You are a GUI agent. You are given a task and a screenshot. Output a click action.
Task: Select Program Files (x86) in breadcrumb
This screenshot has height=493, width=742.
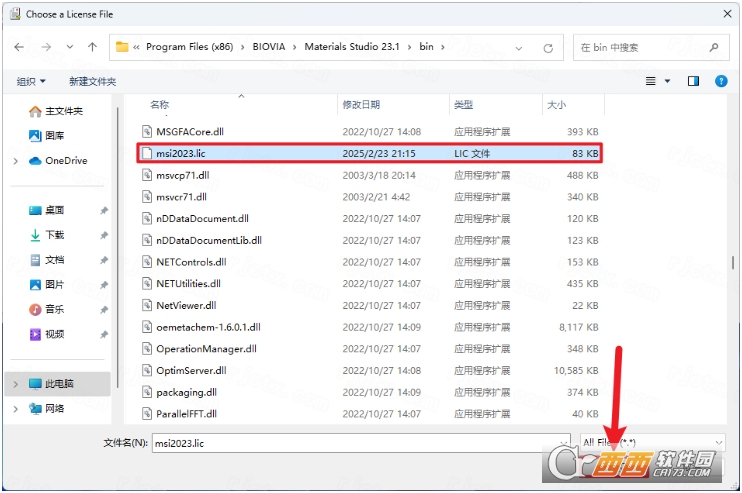point(189,47)
